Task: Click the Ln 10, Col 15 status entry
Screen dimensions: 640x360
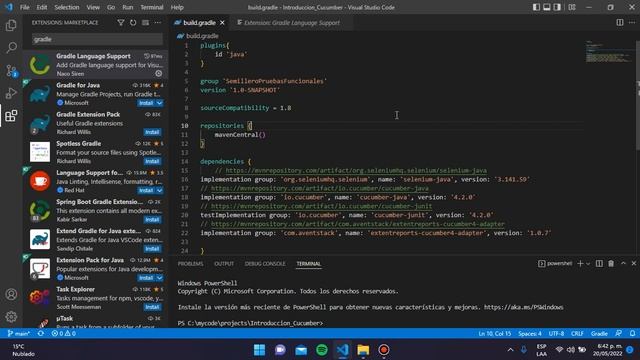Action: point(494,333)
